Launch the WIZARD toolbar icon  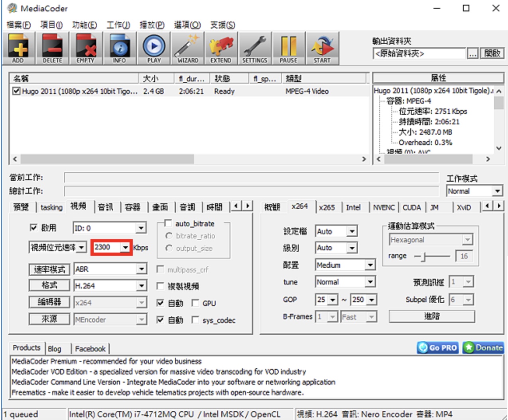pos(188,48)
